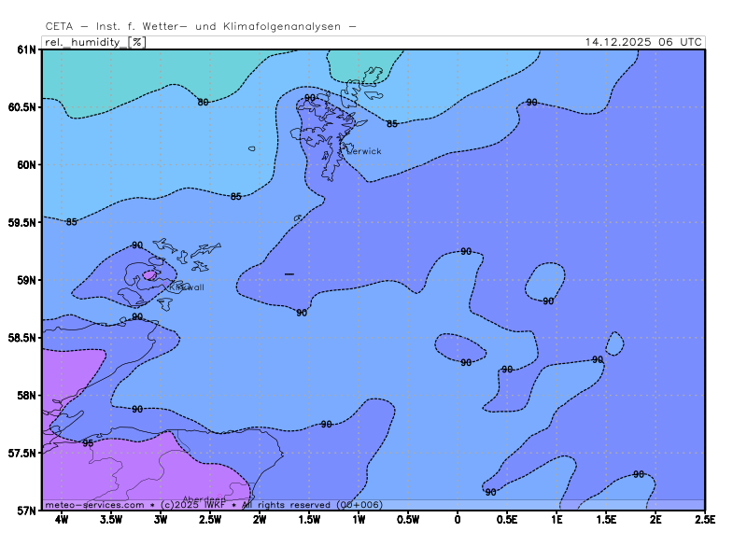747x560 pixels.
Task: Click the 4W longitude axis label
Action: click(61, 520)
